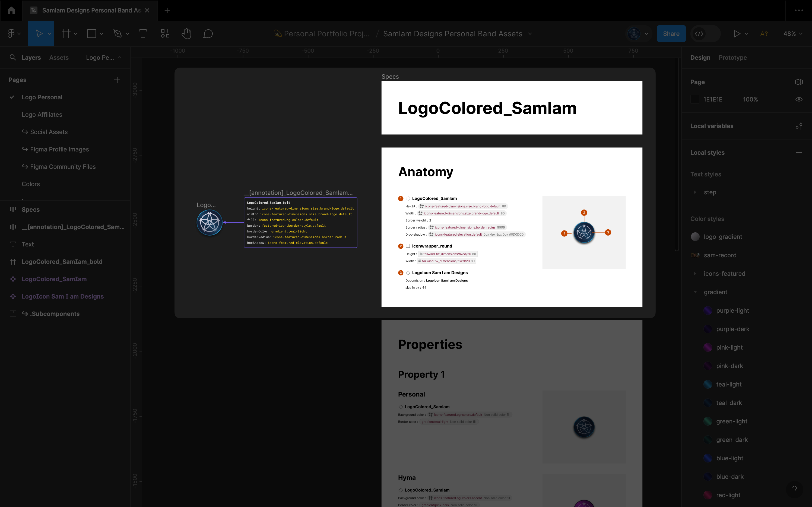Open the three-dot overflow menu

click(799, 10)
